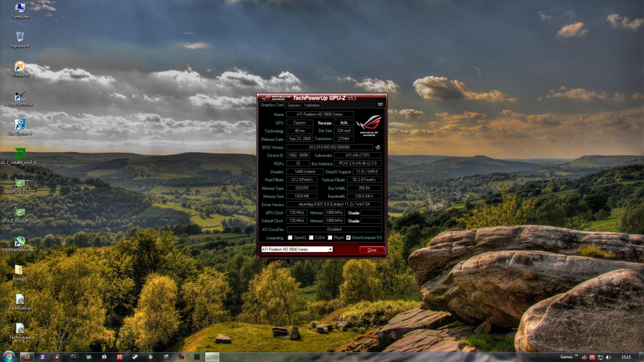
Task: Toggle the CUDA checkbox
Action: (x=311, y=238)
